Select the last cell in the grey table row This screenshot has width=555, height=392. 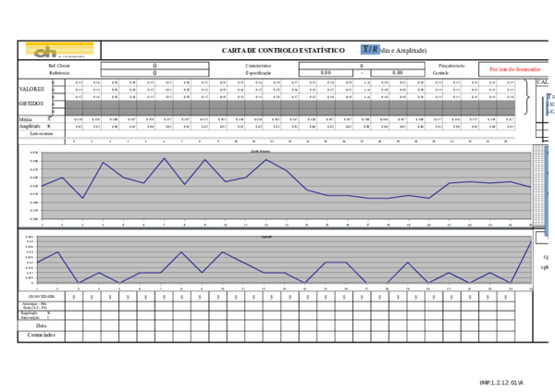[x=506, y=107]
